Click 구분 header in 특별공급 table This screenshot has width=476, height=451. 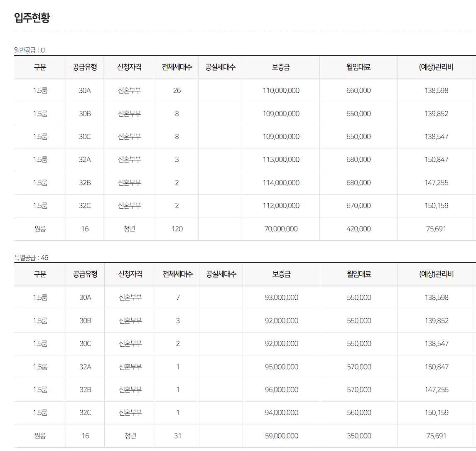pos(40,274)
